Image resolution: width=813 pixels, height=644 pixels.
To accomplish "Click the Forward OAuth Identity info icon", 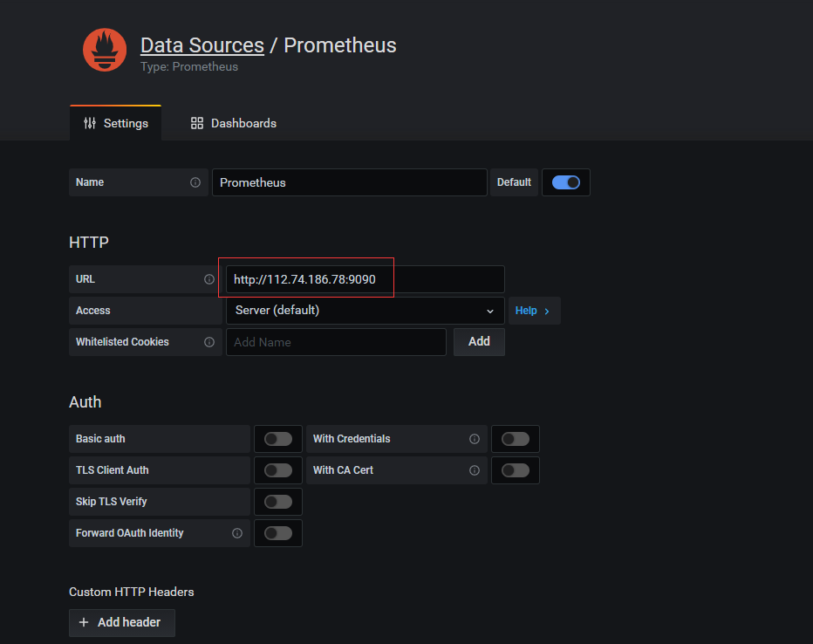I will point(237,533).
